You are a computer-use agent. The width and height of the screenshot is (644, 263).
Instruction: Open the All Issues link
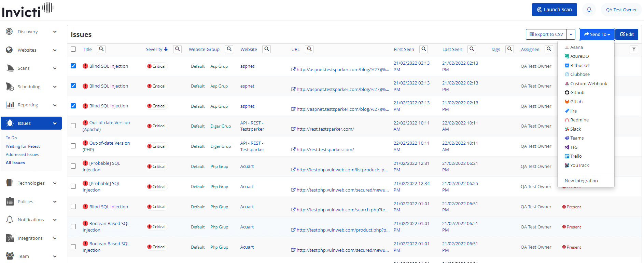pos(15,162)
